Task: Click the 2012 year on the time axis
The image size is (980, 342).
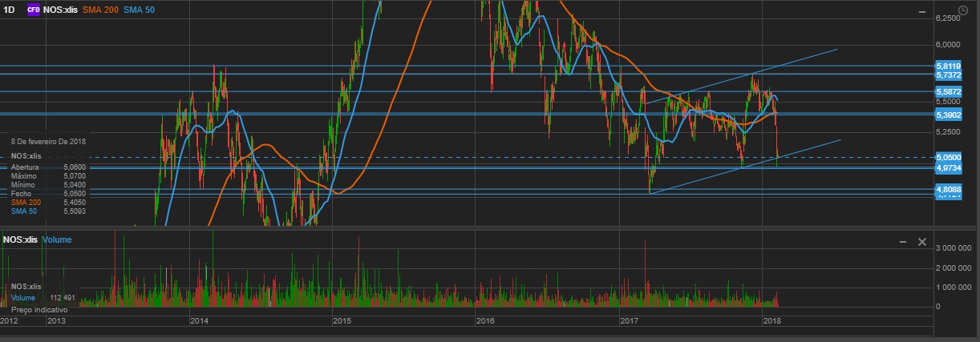Action: pos(10,320)
